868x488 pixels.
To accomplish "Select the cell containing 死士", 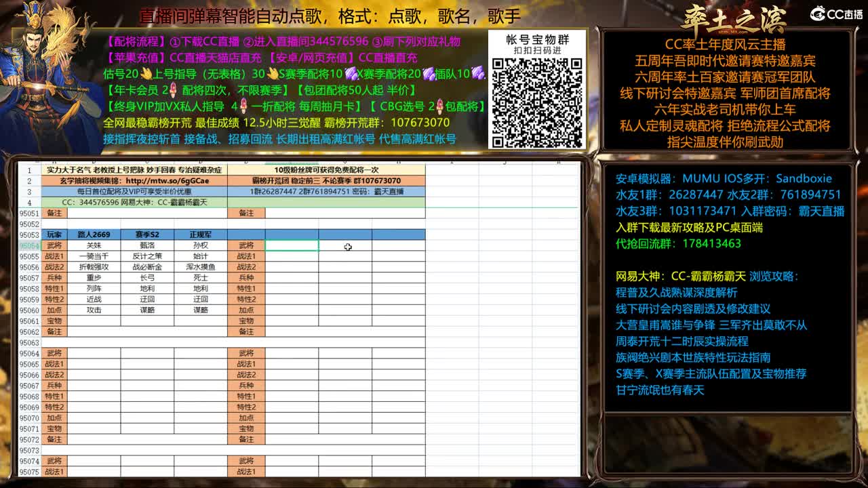I will 201,278.
